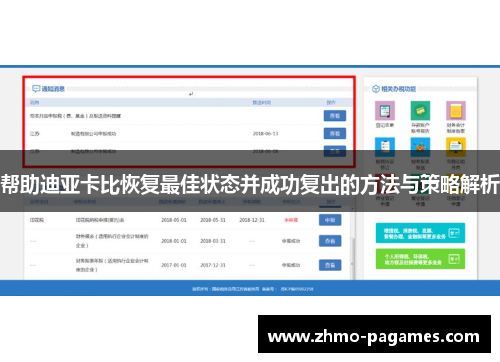
Task: Click the speech bubble icon beside 通知消息
Action: [x=36, y=89]
